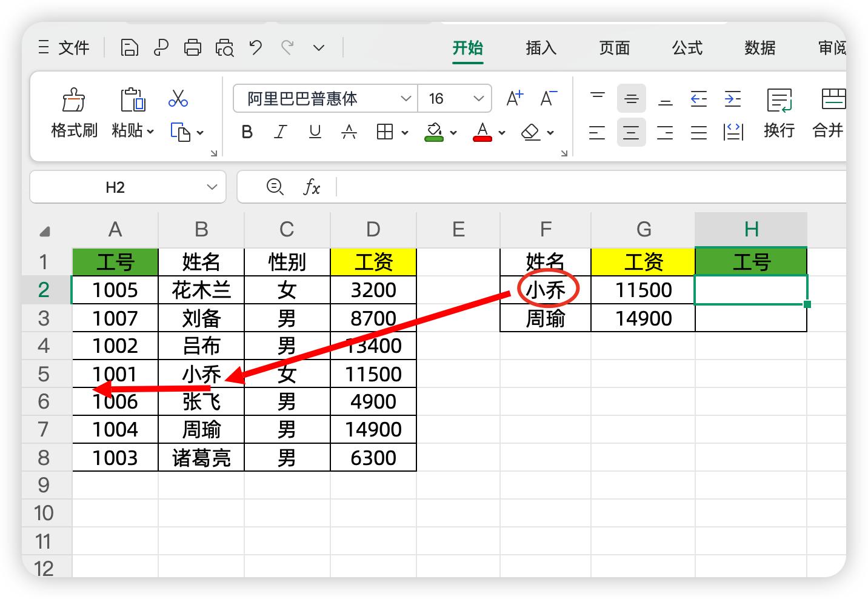This screenshot has width=868, height=599.
Task: Apply strikethrough formatting
Action: pos(349,132)
